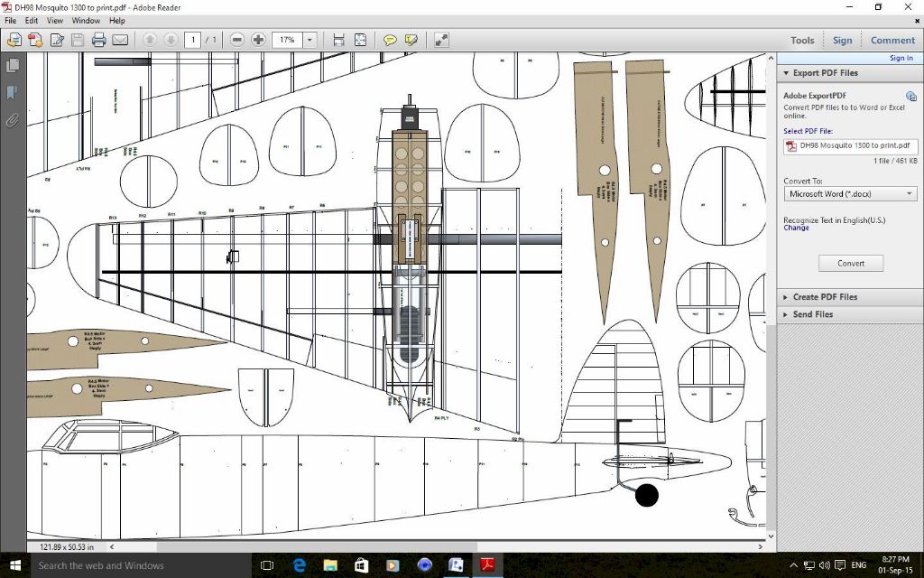Open the zoom percentage dropdown

[x=310, y=40]
